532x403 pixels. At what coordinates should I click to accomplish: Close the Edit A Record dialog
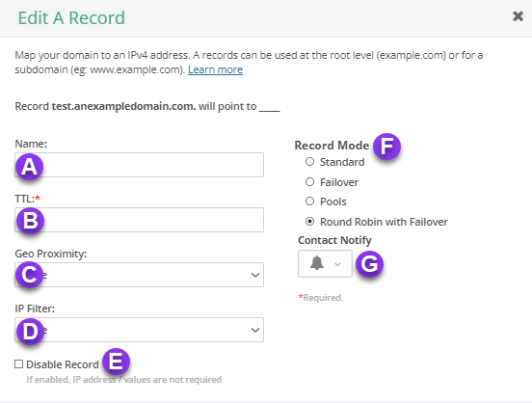[518, 16]
